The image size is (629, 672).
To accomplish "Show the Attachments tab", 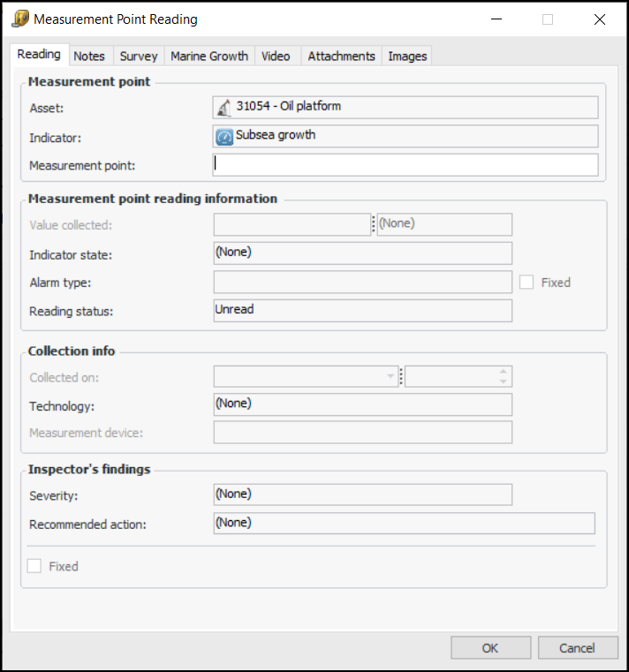I will [342, 57].
